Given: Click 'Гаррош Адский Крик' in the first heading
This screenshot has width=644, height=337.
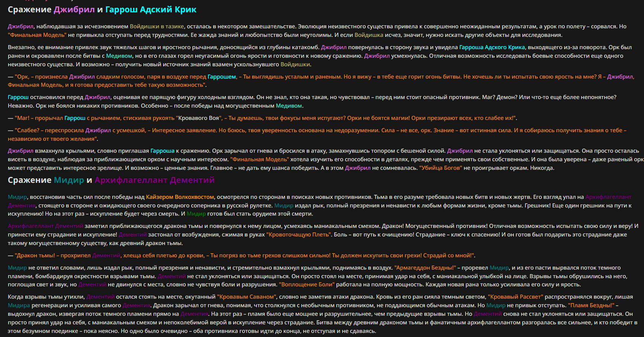Looking at the screenshot, I should click(151, 10).
